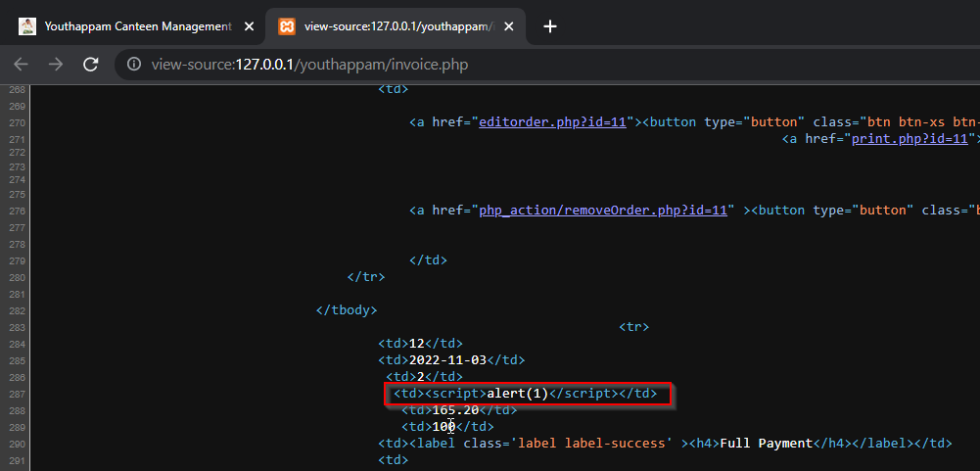The height and width of the screenshot is (471, 980).
Task: Click the 2022-11-03 date cell text
Action: pos(447,359)
